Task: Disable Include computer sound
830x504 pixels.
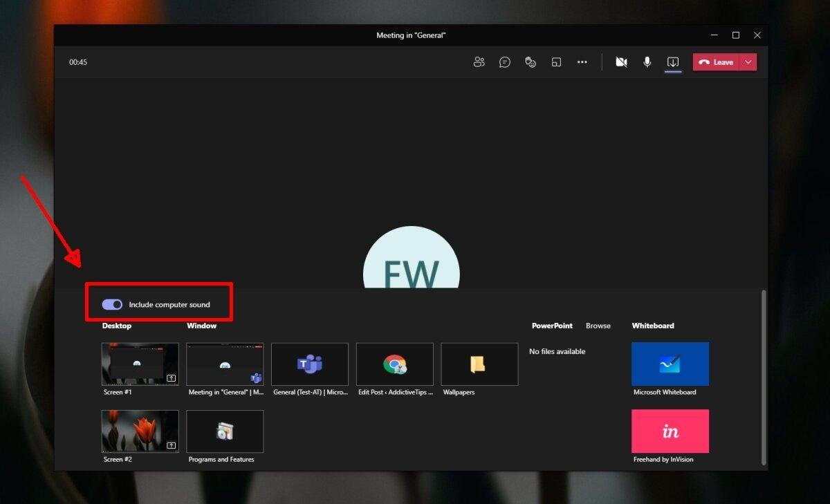Action: coord(111,304)
